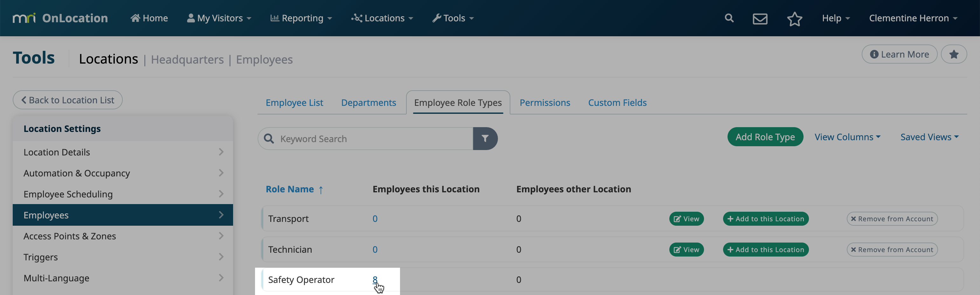Click the Home icon in navbar
The height and width of the screenshot is (295, 980).
135,18
